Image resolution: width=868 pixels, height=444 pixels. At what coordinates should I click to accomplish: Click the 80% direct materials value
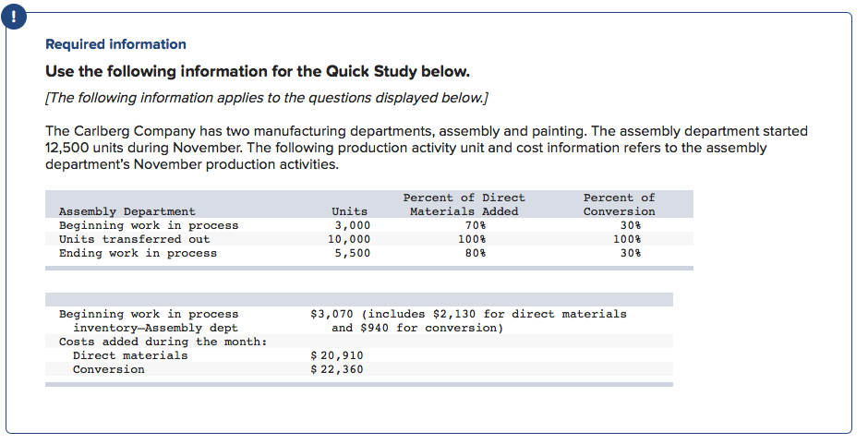[475, 253]
